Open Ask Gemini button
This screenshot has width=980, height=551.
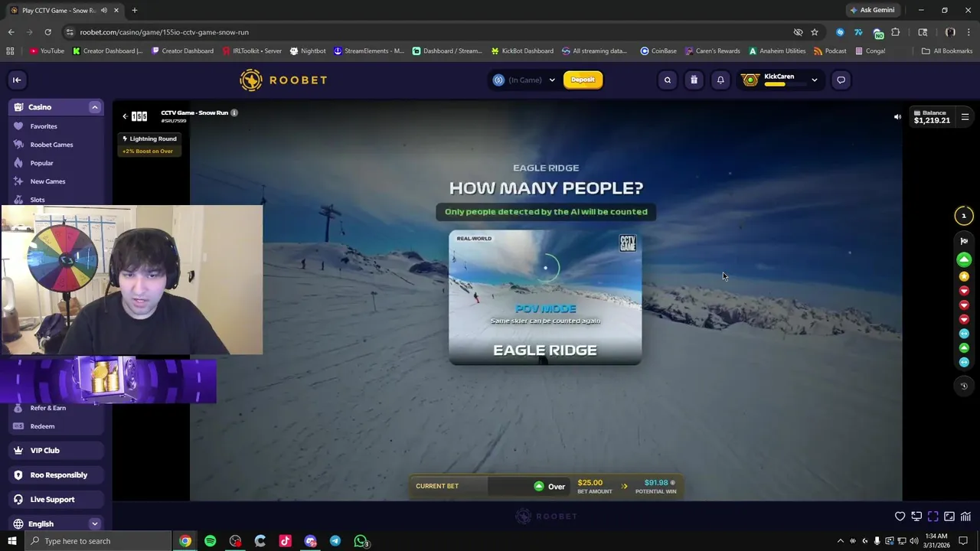(872, 10)
